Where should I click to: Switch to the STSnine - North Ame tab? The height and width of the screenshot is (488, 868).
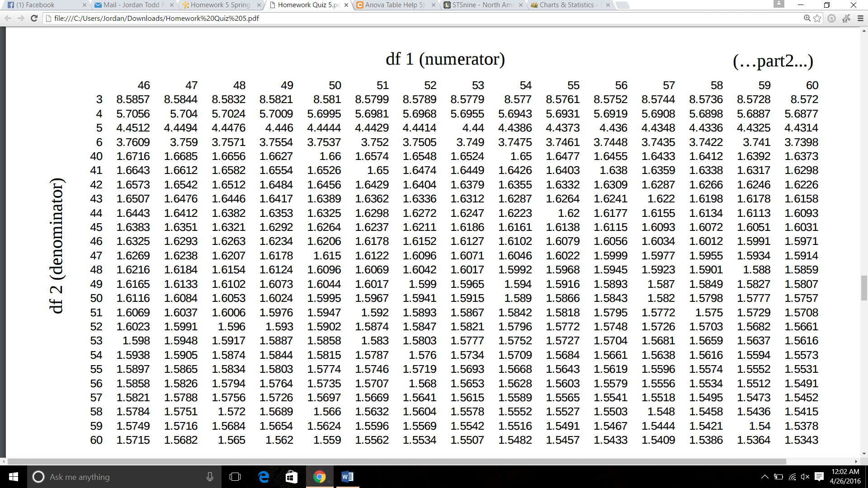coord(482,5)
